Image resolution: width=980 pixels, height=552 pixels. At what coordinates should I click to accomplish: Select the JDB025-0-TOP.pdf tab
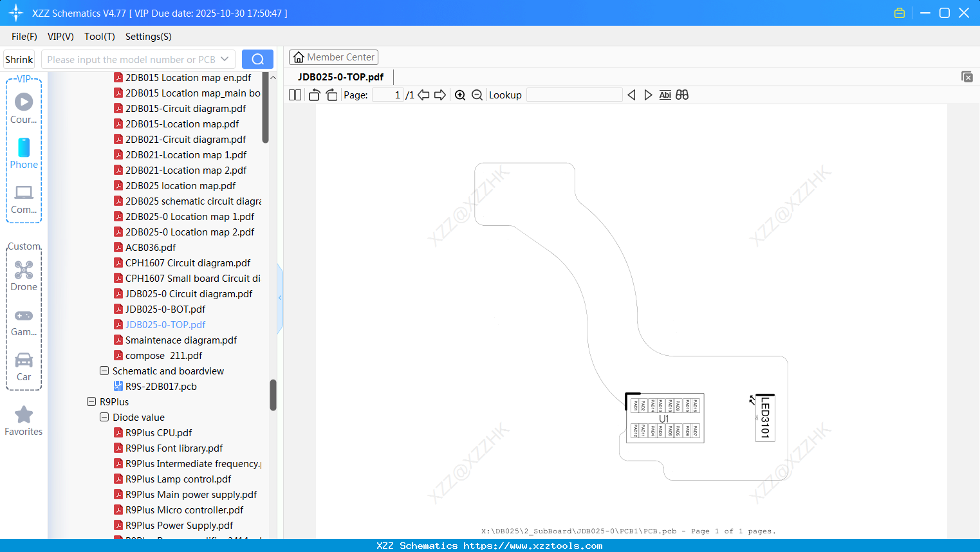coord(340,77)
